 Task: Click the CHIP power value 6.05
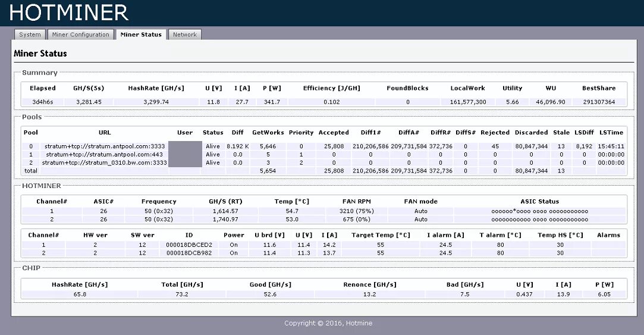(604, 295)
